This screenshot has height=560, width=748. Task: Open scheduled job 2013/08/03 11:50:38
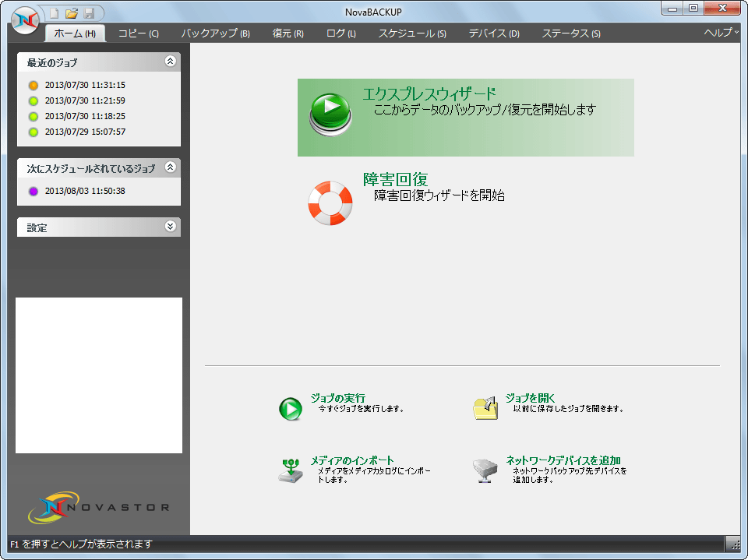(x=85, y=191)
